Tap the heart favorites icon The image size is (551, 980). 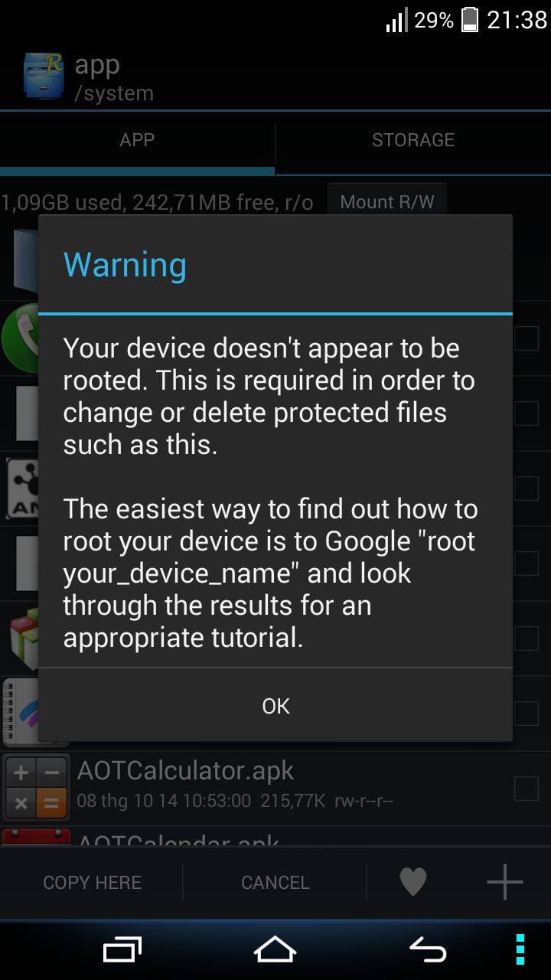tap(413, 882)
